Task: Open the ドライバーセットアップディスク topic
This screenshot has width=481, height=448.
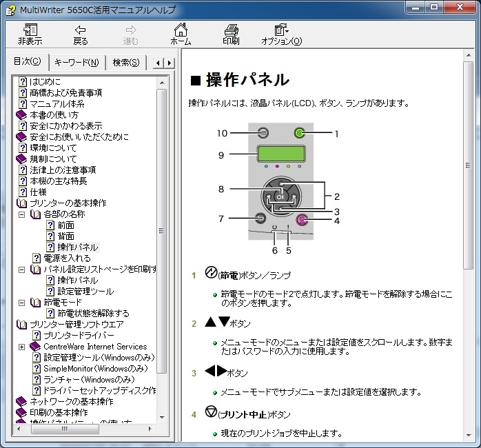Action: (x=100, y=391)
